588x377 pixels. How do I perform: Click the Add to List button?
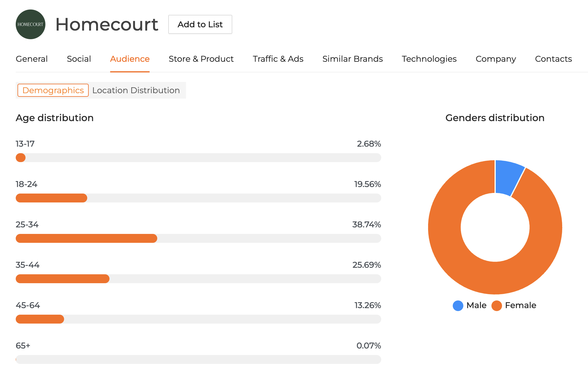pos(200,24)
